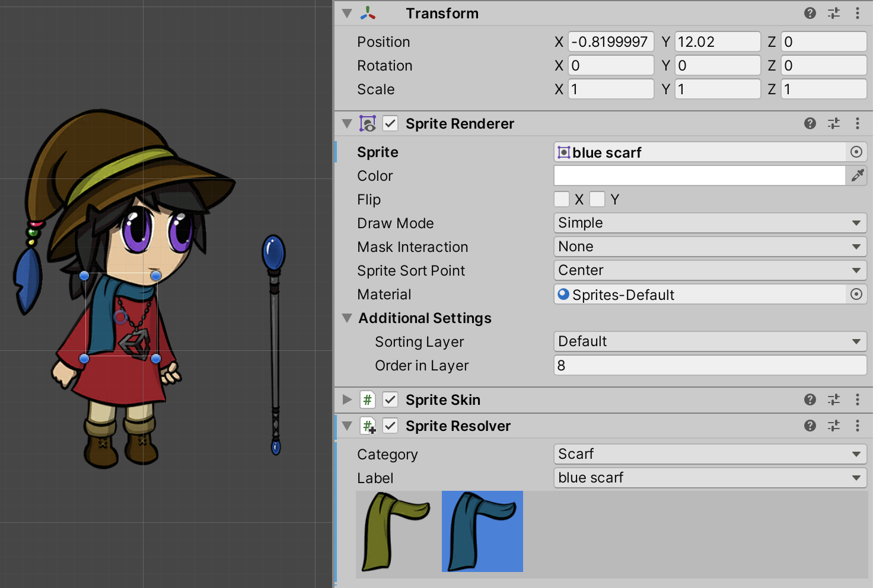Select the green scarf thumbnail
Screen dimensions: 873x588
(x=396, y=532)
